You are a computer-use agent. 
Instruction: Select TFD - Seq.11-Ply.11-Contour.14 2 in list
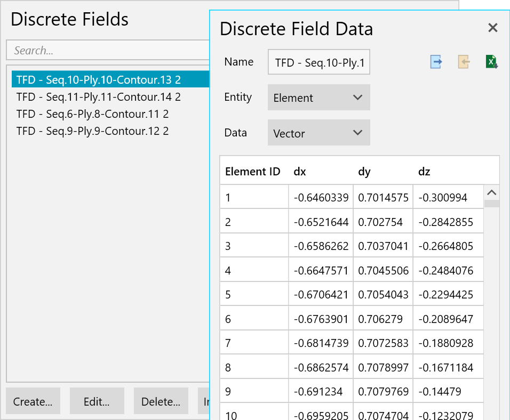pos(110,96)
